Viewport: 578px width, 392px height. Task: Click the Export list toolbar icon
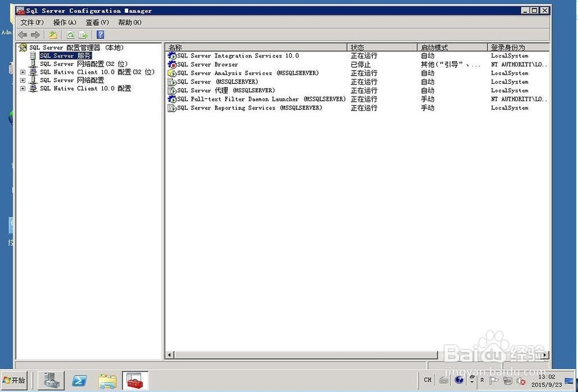tap(83, 35)
